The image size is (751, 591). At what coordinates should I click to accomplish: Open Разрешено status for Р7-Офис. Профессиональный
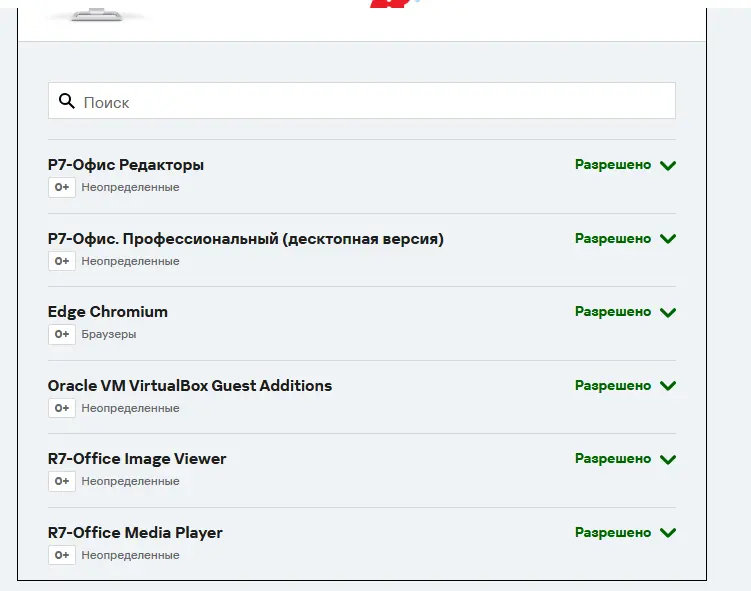coord(613,239)
